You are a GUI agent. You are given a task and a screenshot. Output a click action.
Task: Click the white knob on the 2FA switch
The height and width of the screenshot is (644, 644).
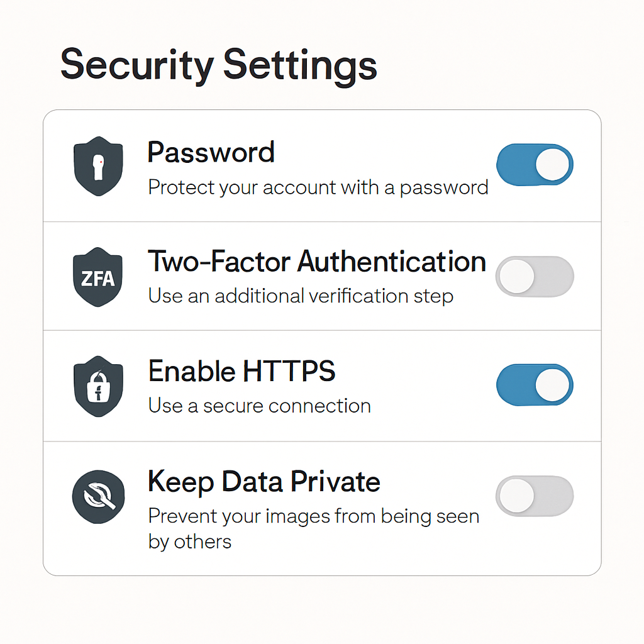click(516, 276)
